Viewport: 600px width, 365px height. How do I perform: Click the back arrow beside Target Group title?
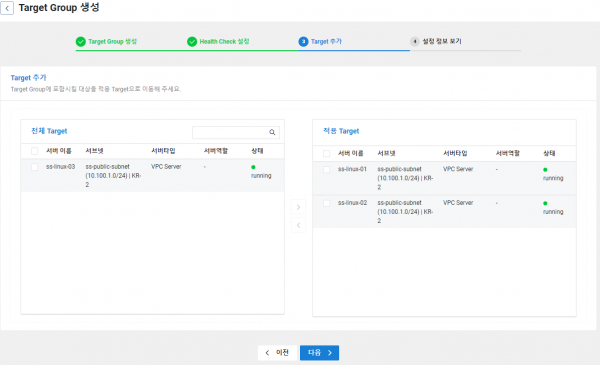[x=7, y=8]
